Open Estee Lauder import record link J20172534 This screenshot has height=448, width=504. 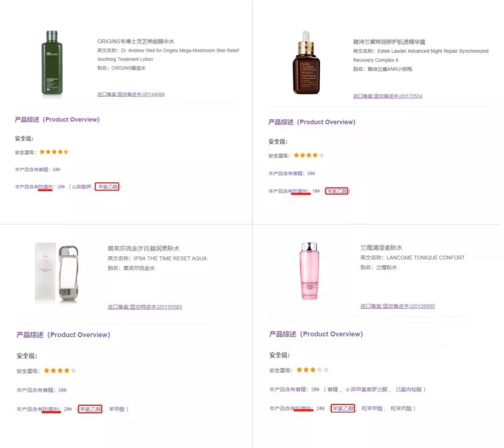tap(387, 96)
